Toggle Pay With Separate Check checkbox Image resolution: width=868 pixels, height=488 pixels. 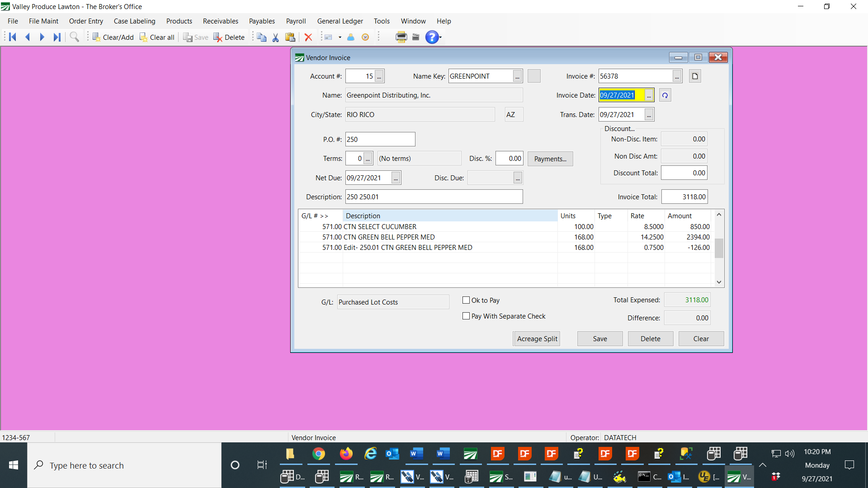tap(466, 316)
